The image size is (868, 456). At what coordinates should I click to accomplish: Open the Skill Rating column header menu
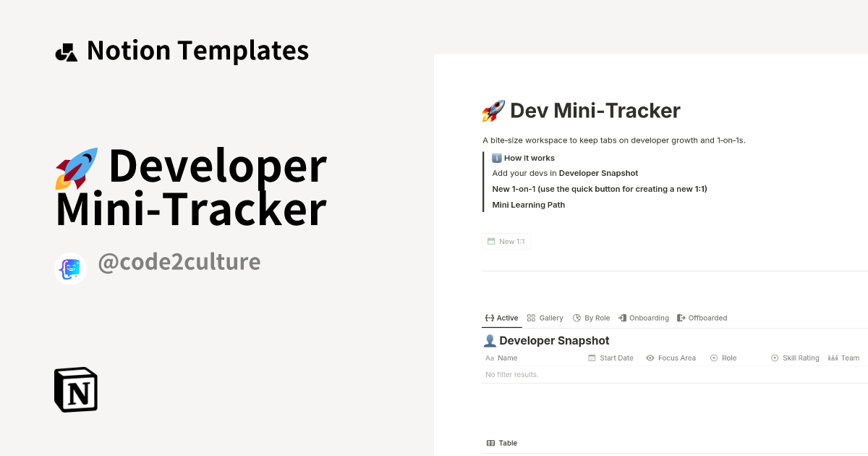pyautogui.click(x=795, y=358)
